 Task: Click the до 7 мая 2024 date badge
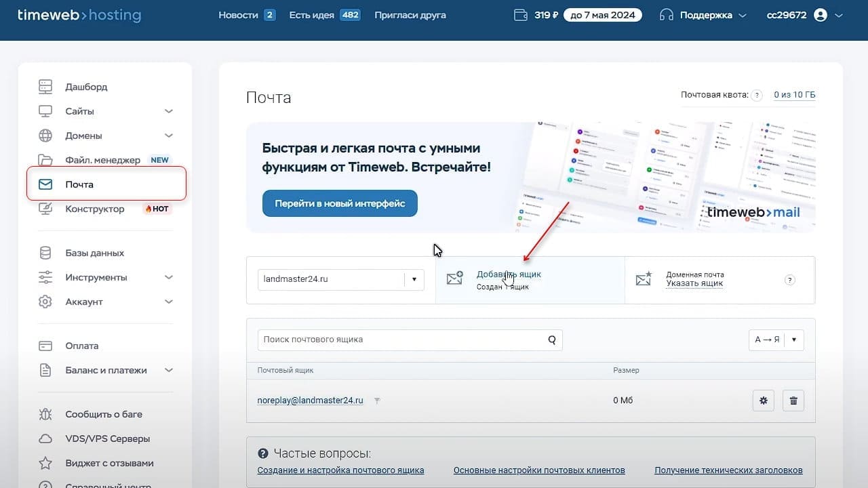[603, 15]
